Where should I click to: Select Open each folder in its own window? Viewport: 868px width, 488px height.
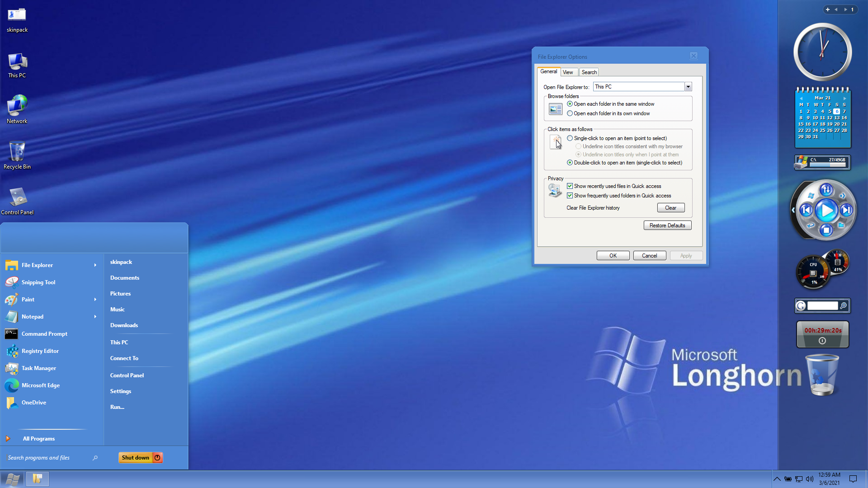609,113
